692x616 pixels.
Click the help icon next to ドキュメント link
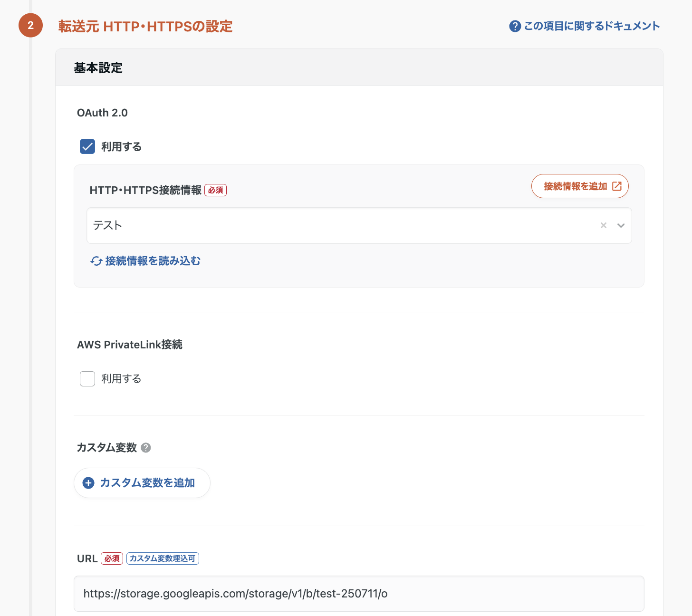pyautogui.click(x=515, y=26)
